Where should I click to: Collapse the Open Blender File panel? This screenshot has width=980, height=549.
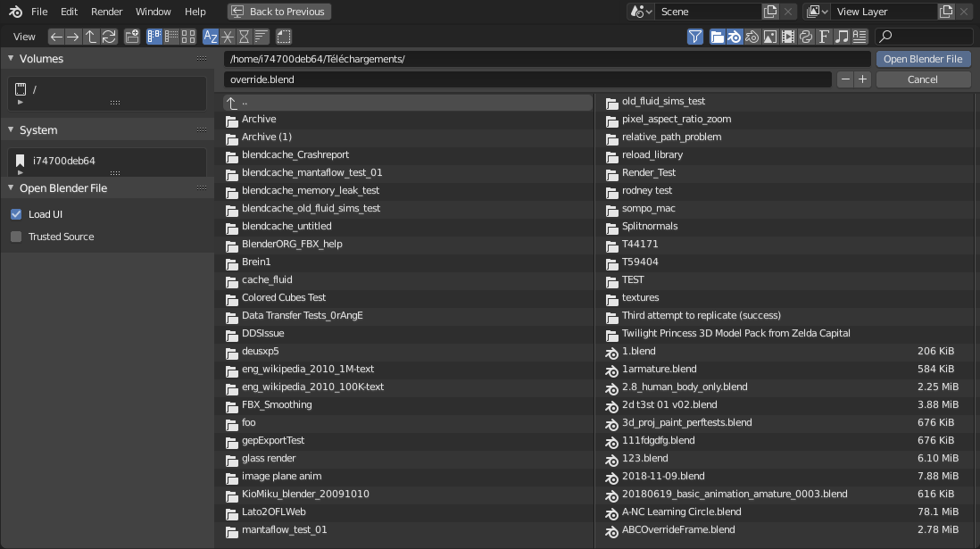point(11,187)
